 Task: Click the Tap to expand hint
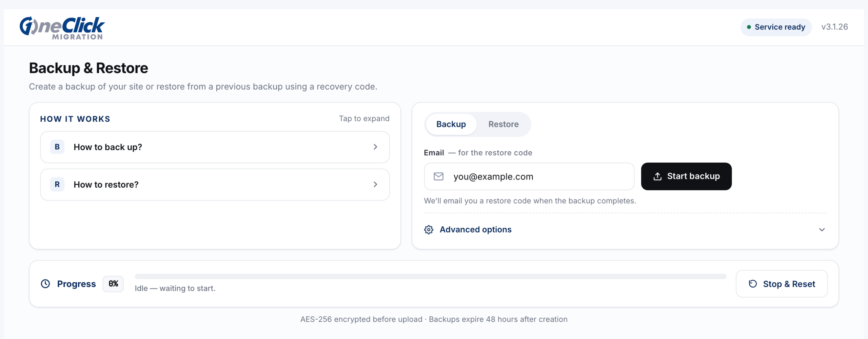[x=364, y=118]
